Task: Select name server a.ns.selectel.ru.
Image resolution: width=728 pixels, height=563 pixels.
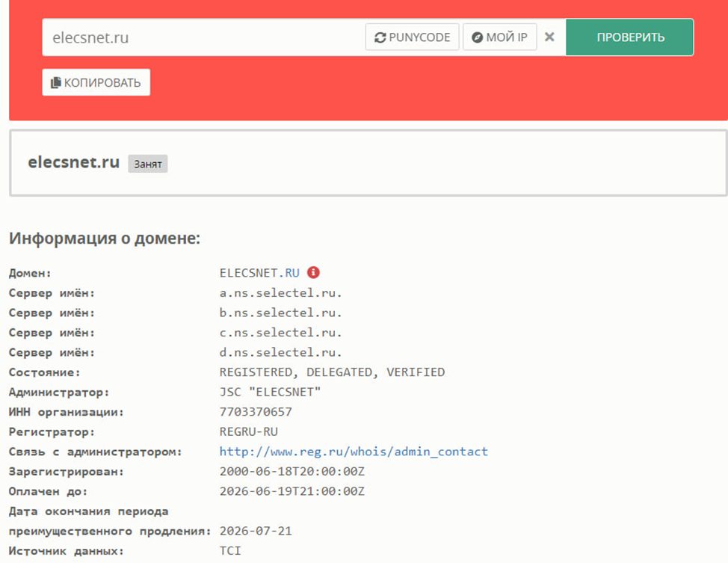Action: tap(280, 292)
